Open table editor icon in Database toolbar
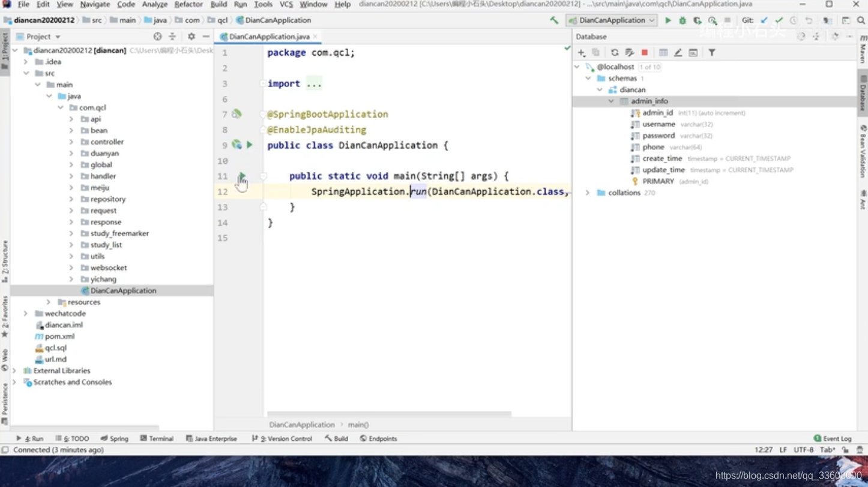Screen dimensions: 868x487 tap(663, 53)
